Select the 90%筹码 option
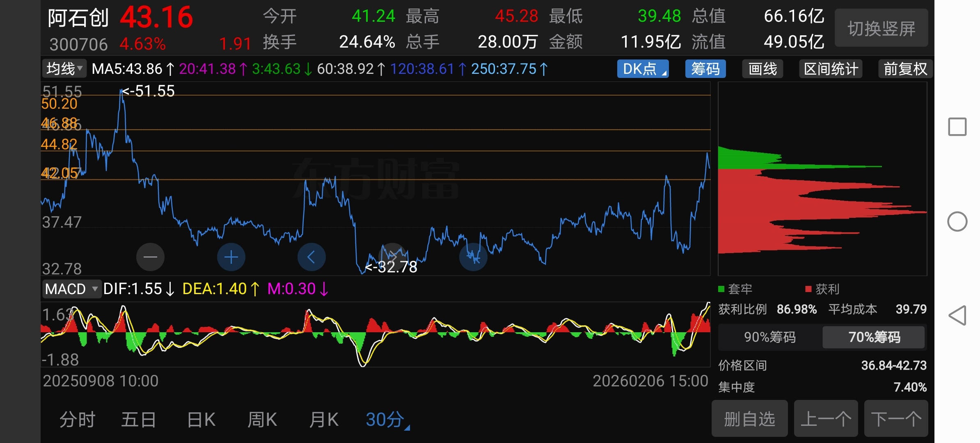 click(x=769, y=337)
